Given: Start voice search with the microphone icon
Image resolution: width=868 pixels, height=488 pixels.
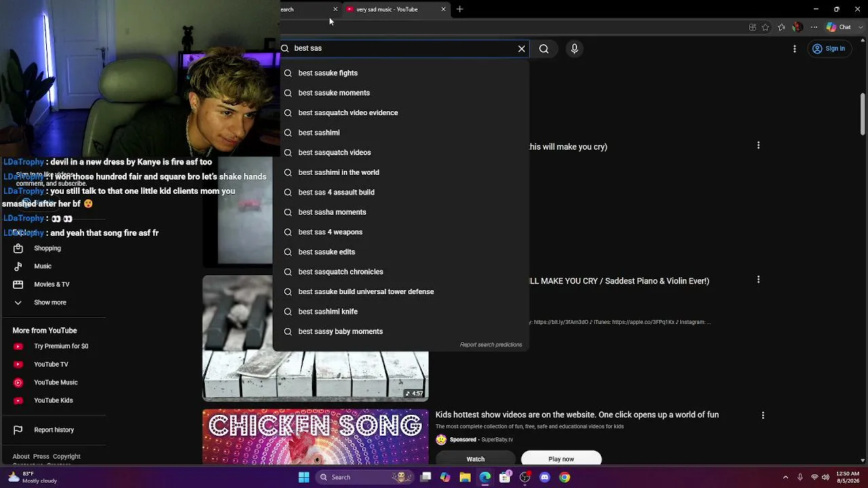Looking at the screenshot, I should (574, 49).
